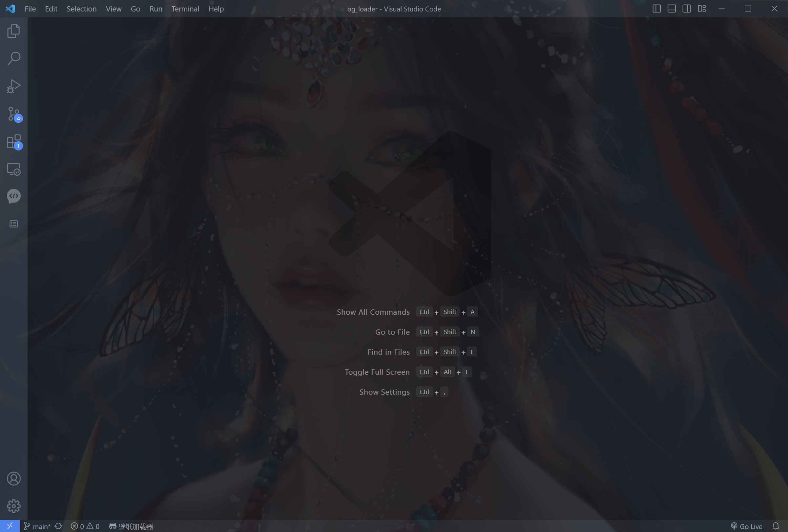The image size is (788, 532).
Task: Open the Search view icon
Action: [x=13, y=59]
